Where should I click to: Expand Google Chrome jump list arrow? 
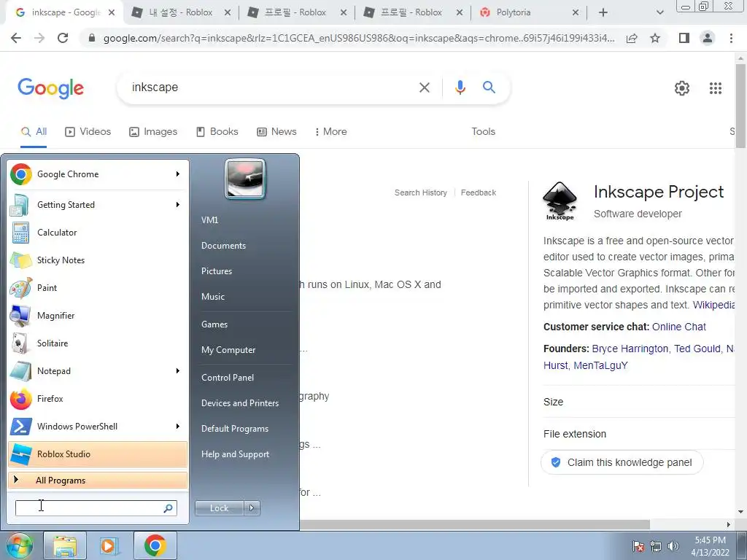click(178, 174)
